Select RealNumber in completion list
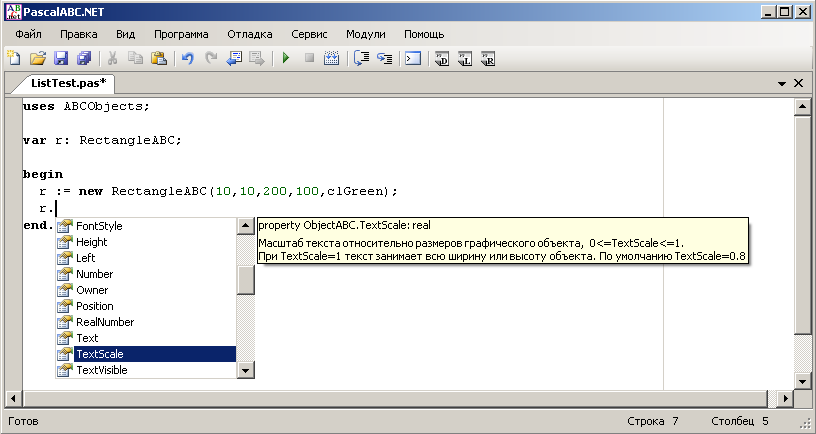 click(x=146, y=322)
